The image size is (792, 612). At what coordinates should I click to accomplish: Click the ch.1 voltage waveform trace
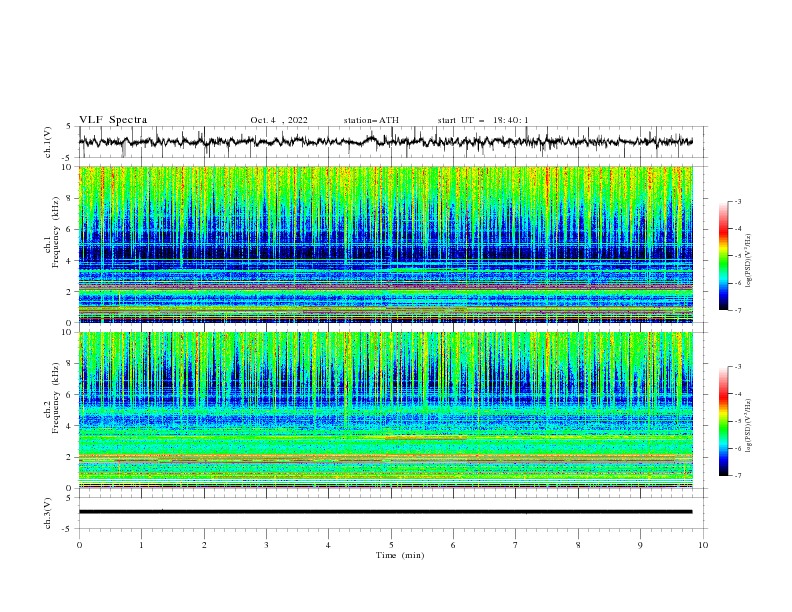(385, 142)
